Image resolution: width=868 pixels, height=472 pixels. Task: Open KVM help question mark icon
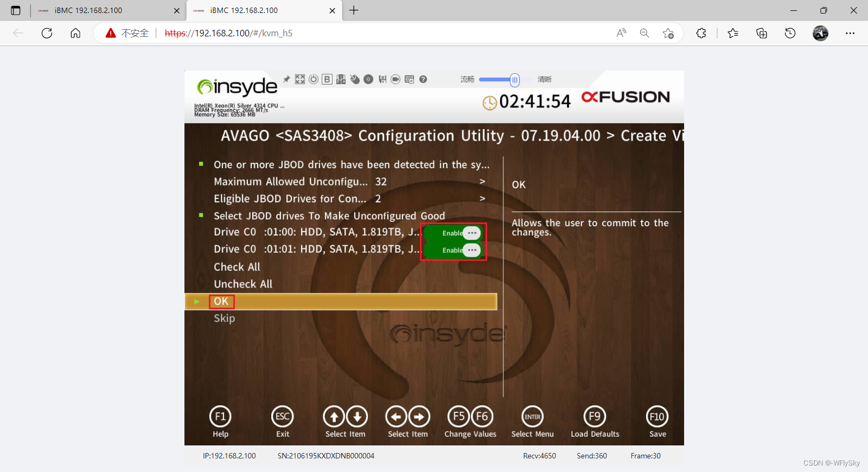423,79
